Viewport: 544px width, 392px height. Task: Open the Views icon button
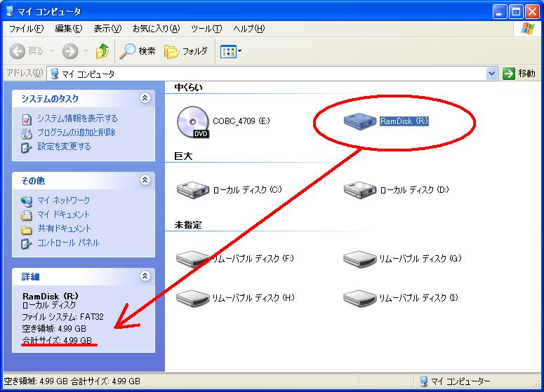pyautogui.click(x=228, y=52)
